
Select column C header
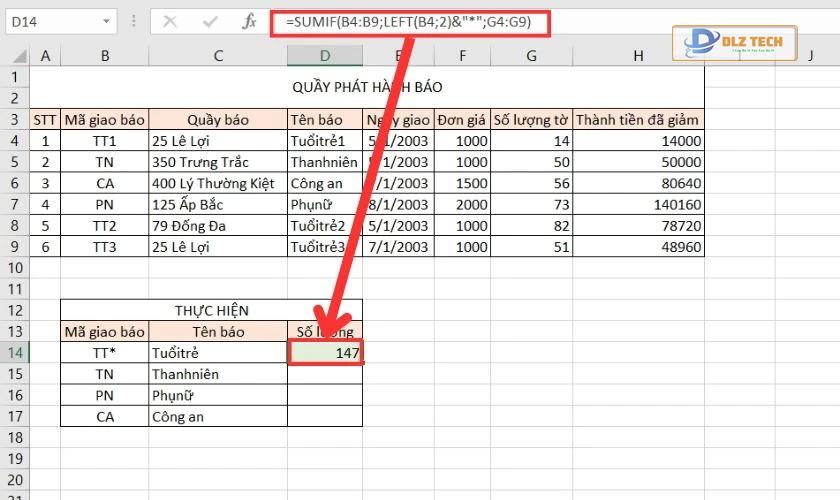218,56
